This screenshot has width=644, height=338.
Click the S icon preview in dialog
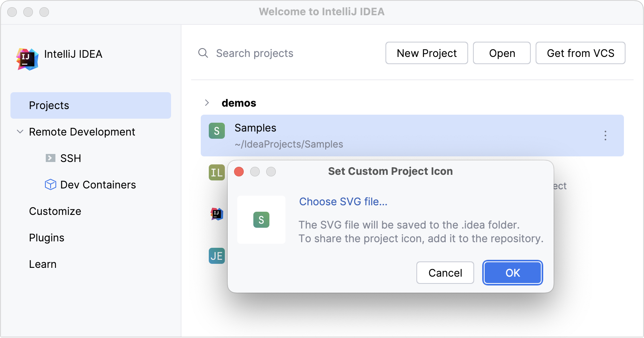pyautogui.click(x=261, y=220)
